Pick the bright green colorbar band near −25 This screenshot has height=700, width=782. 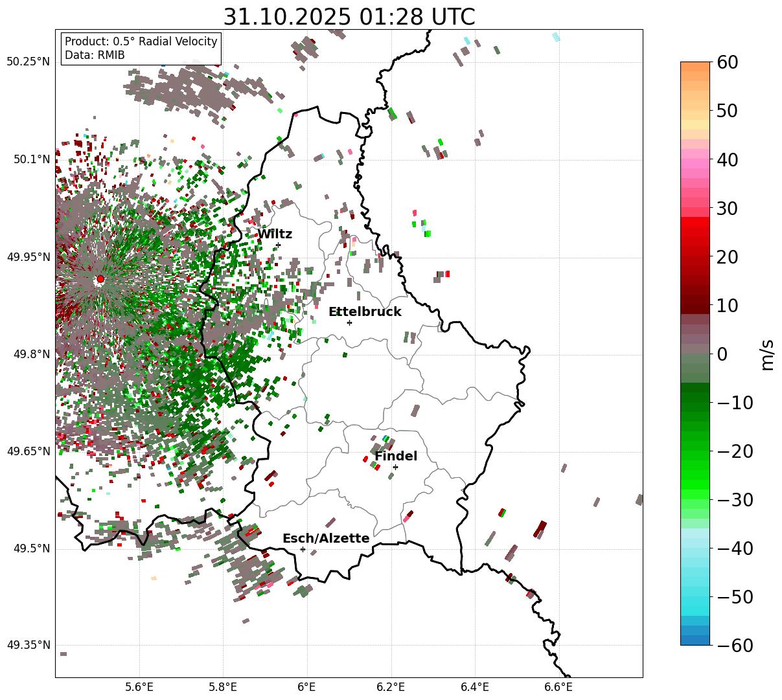tap(695, 476)
